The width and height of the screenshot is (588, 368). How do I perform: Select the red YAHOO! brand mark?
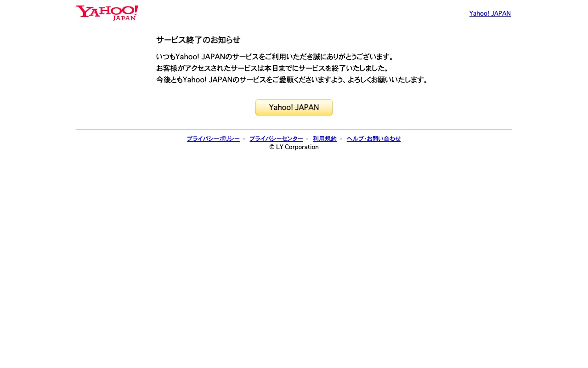pos(103,10)
